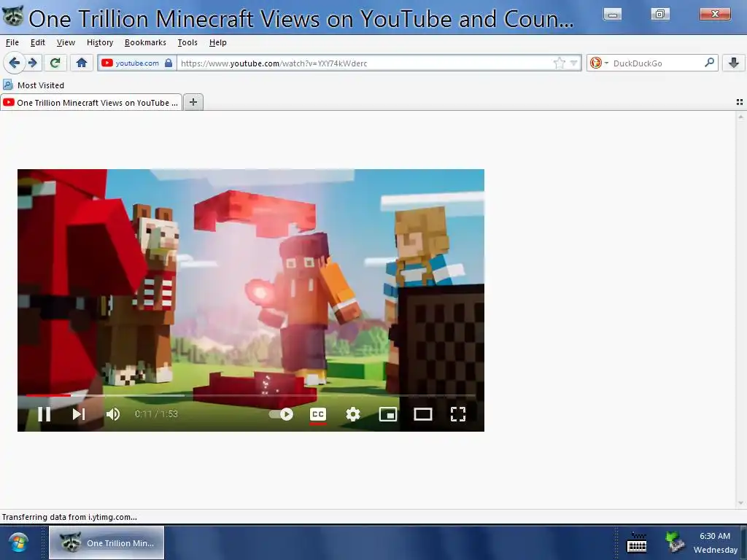The height and width of the screenshot is (560, 747).
Task: Open the DuckDuckGo search engine dropdown
Action: [x=598, y=63]
